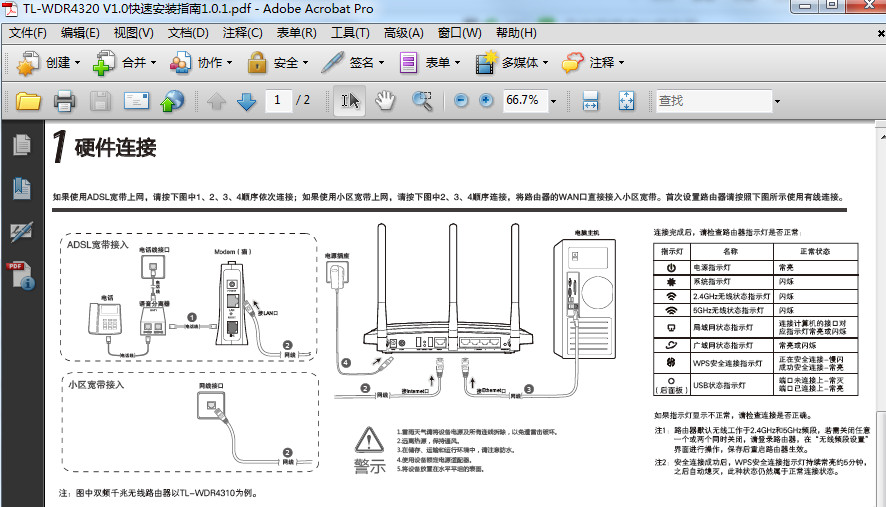The width and height of the screenshot is (886, 507).
Task: Click the 合并 files icon
Action: pos(103,63)
